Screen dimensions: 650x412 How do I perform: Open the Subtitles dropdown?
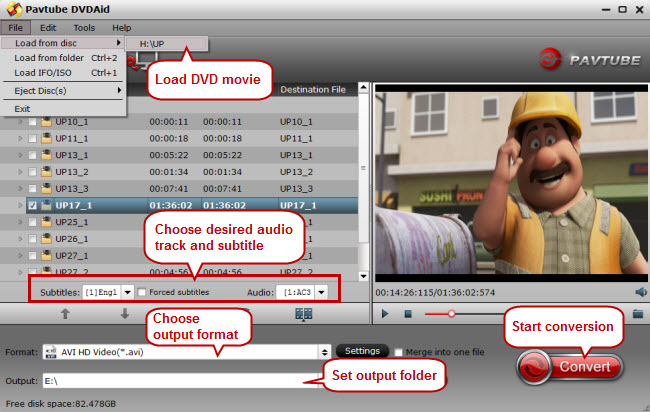coord(128,293)
